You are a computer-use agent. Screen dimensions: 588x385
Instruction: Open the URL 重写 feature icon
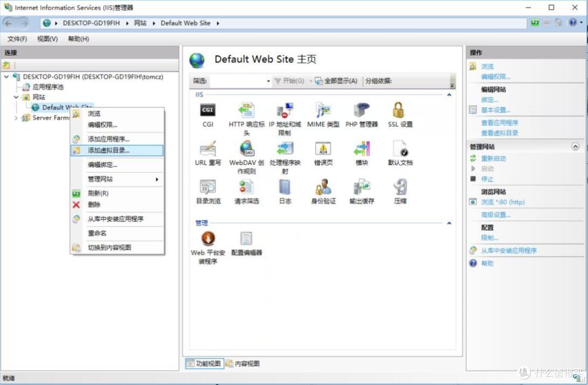pos(207,150)
